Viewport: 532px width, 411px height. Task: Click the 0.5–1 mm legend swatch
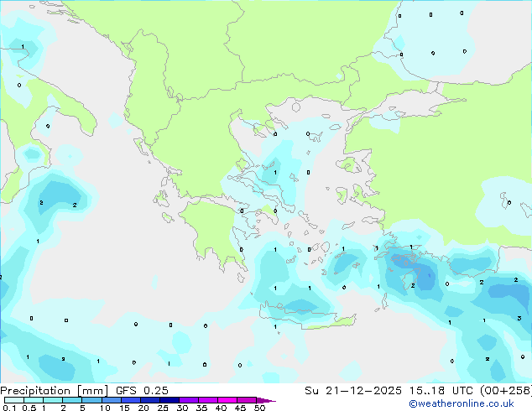point(34,400)
